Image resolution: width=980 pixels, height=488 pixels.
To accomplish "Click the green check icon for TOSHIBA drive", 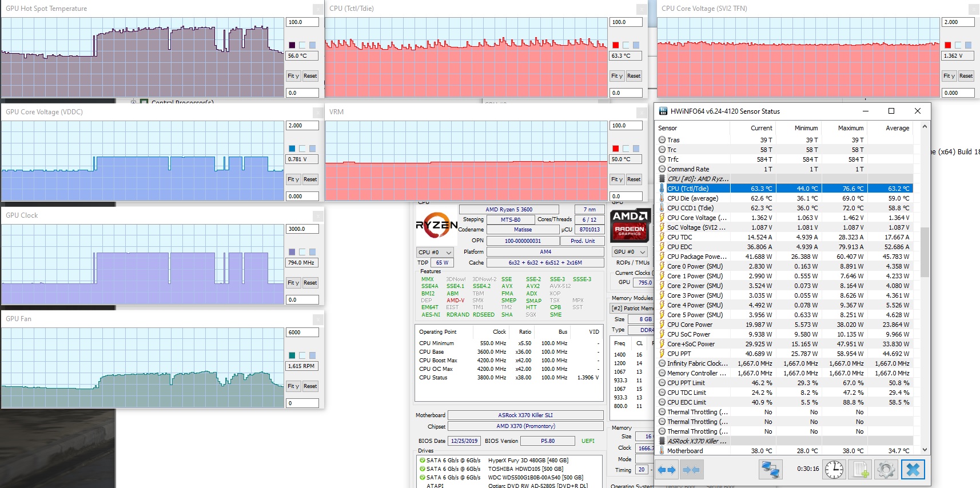I will [423, 469].
